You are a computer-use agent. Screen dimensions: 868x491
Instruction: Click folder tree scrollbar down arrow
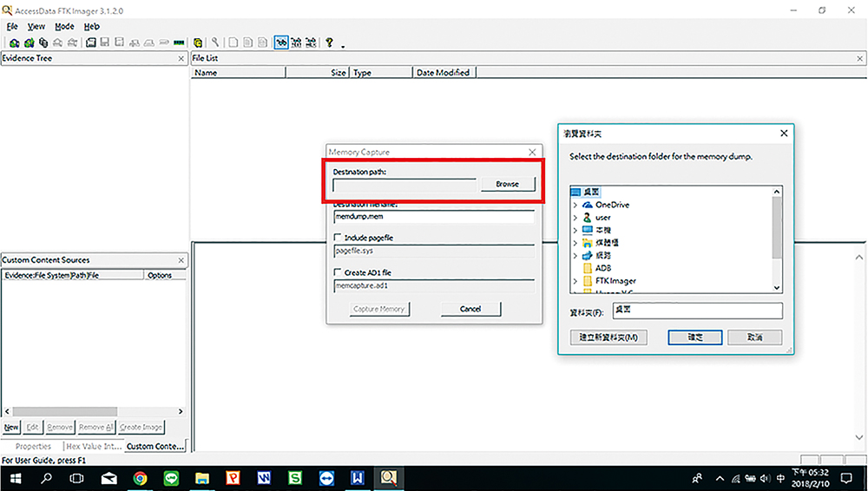pyautogui.click(x=777, y=287)
